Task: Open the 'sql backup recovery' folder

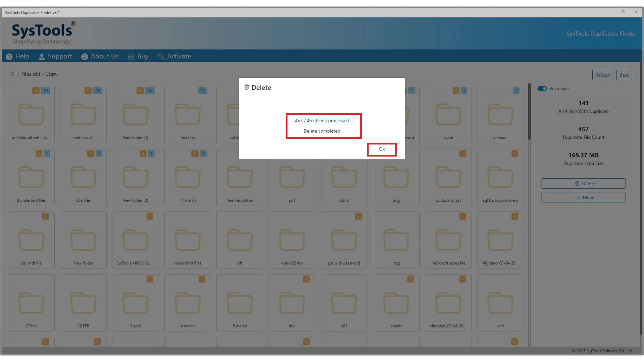Action: 500,177
